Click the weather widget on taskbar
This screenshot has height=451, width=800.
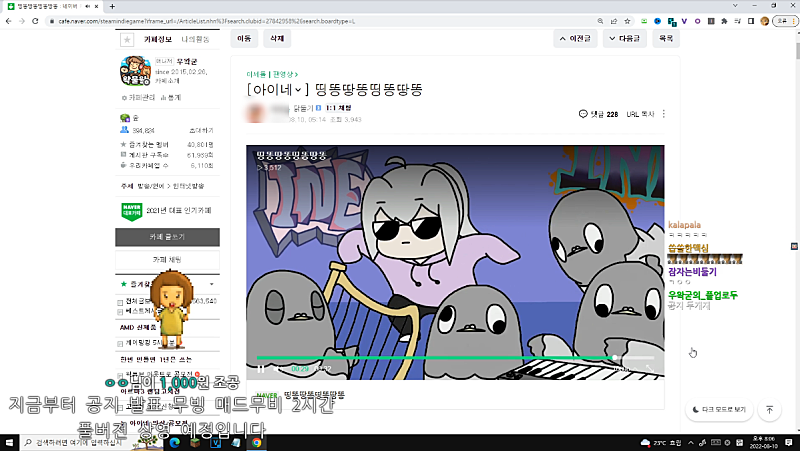661,442
